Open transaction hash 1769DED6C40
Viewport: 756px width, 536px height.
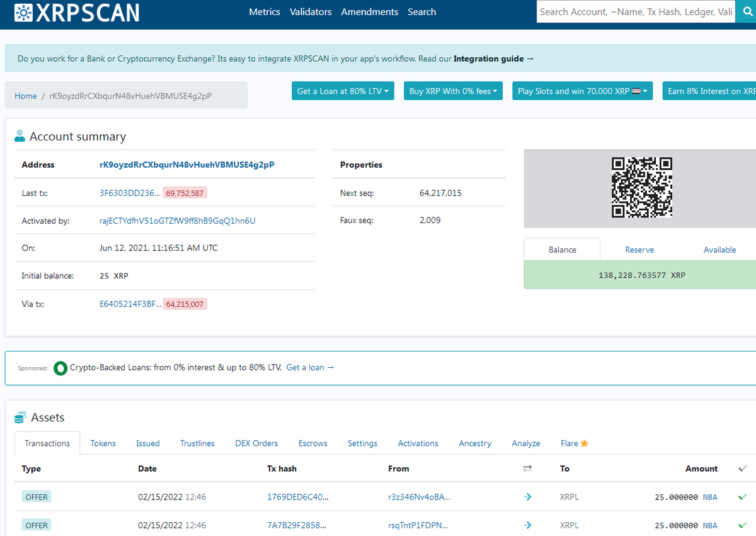click(298, 497)
